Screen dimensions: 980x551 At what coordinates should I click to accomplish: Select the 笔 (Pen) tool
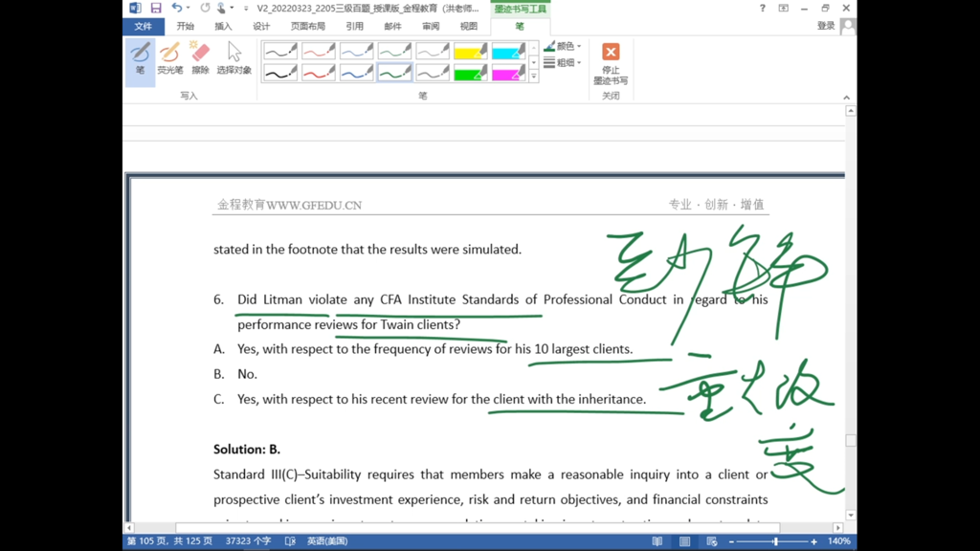tap(140, 57)
